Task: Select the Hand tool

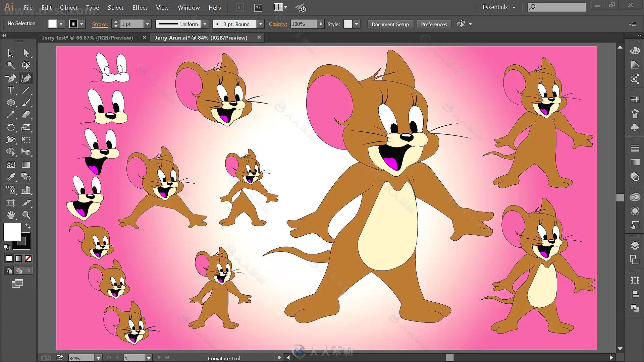Action: (11, 215)
